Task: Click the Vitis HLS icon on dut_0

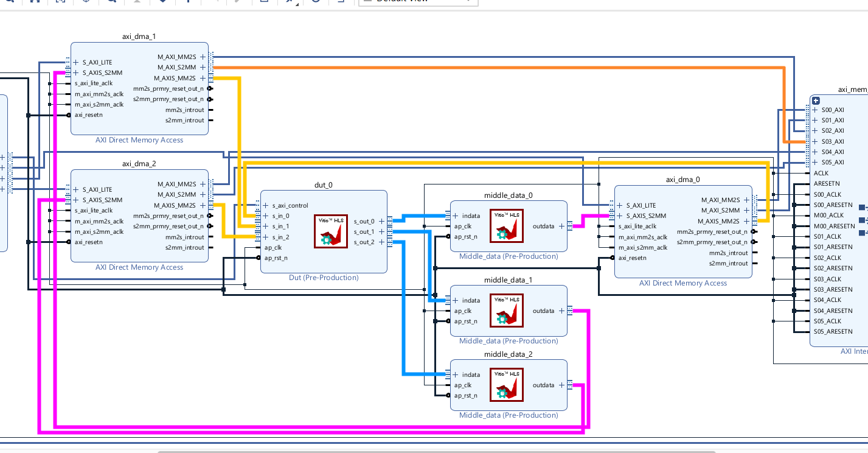Action: point(331,231)
